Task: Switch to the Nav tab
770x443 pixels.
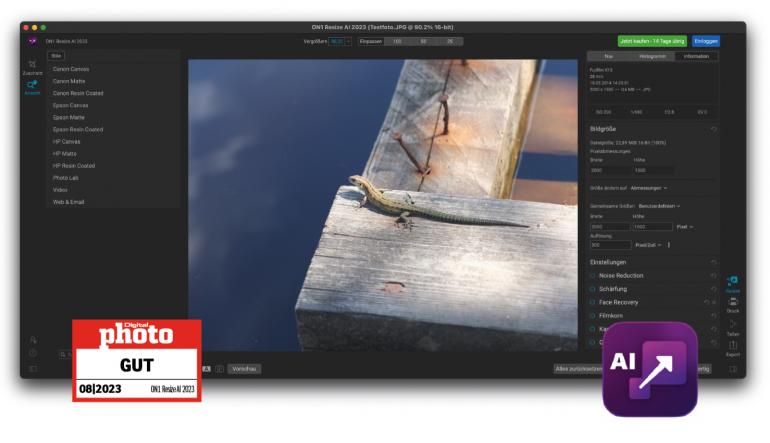Action: [608, 56]
